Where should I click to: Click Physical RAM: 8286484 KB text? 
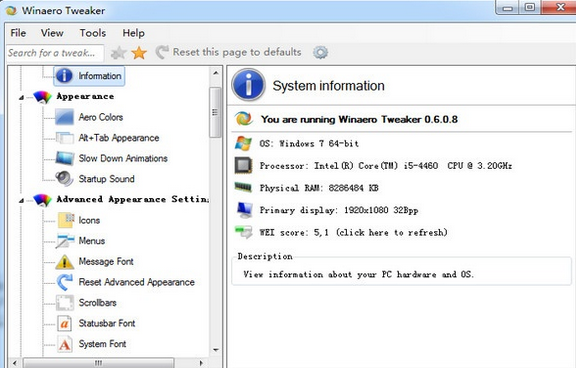(x=319, y=188)
